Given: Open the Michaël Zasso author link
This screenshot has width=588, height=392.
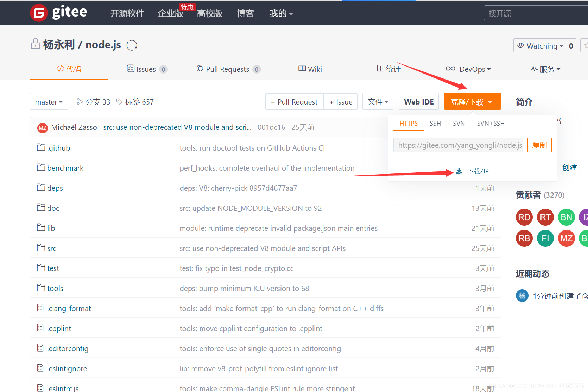Looking at the screenshot, I should pos(74,127).
